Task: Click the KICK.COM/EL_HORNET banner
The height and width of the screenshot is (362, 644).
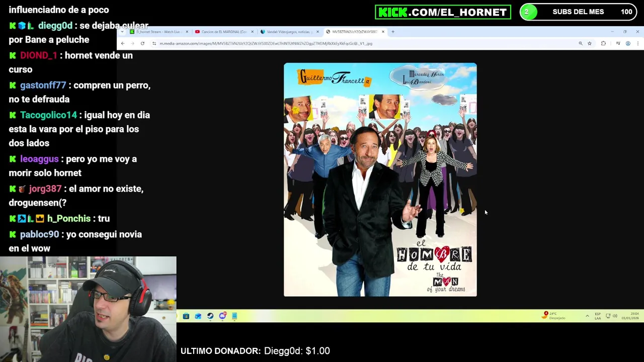Action: (x=443, y=12)
